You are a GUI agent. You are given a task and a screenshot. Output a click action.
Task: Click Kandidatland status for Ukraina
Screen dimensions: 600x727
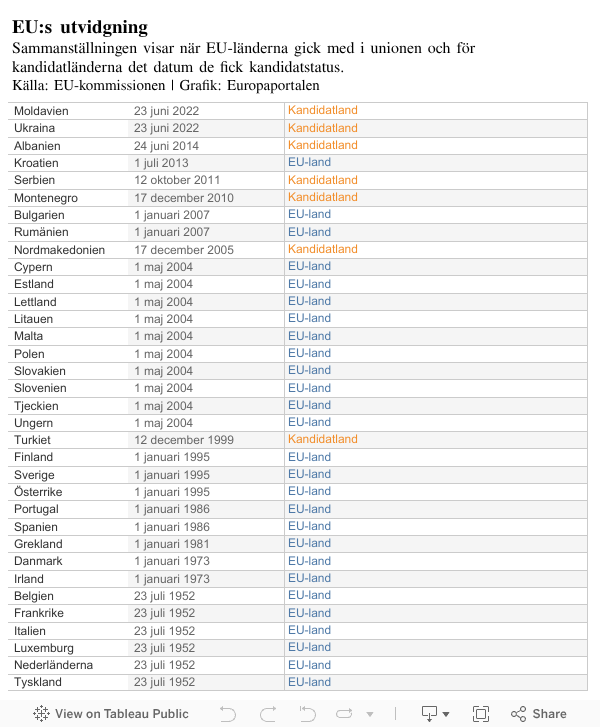[322, 128]
